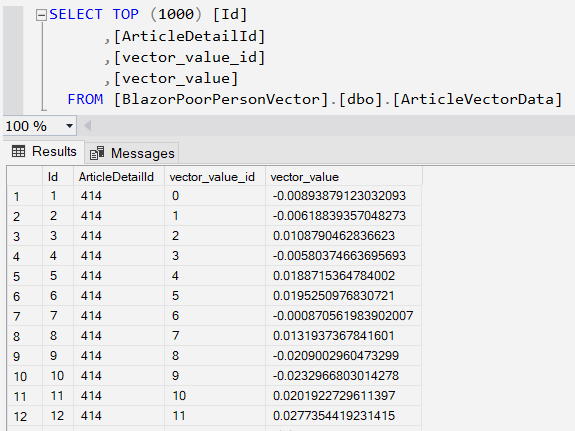This screenshot has height=431, width=575.
Task: Place cursor on TOP keyword in query
Action: [x=126, y=15]
